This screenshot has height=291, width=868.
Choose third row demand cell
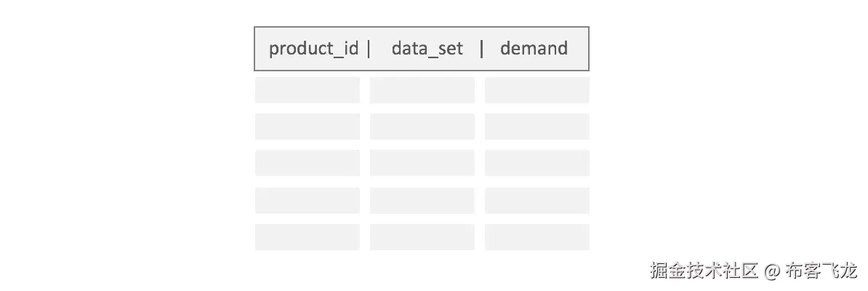pyautogui.click(x=537, y=163)
